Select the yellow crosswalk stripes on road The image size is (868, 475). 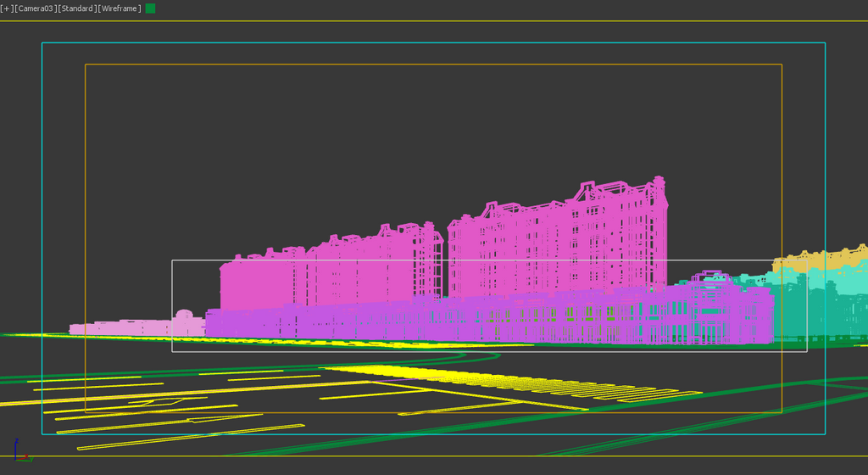coord(509,382)
